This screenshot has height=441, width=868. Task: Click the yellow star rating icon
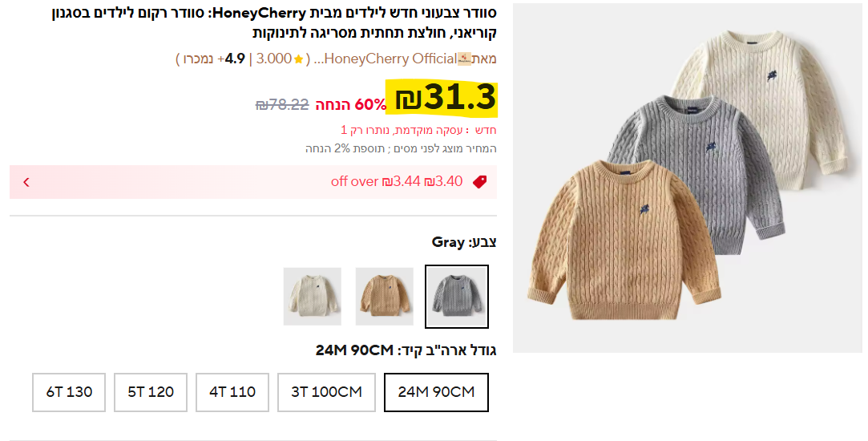[x=298, y=59]
